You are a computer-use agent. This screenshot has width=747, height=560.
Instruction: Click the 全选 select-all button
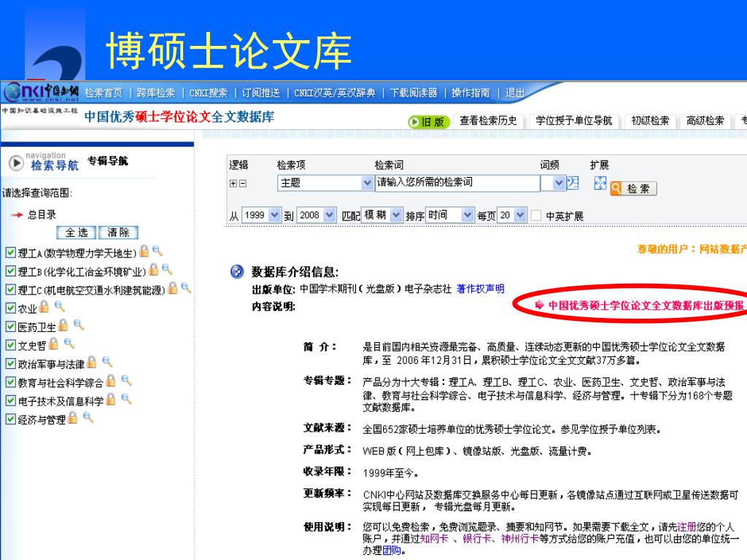pos(77,233)
